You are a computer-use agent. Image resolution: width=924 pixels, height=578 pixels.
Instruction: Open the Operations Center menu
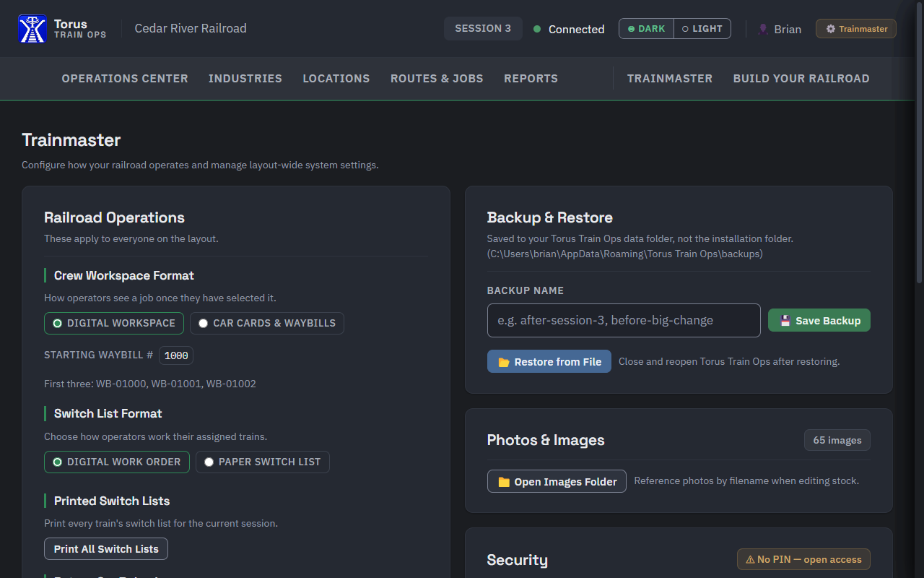tap(125, 79)
